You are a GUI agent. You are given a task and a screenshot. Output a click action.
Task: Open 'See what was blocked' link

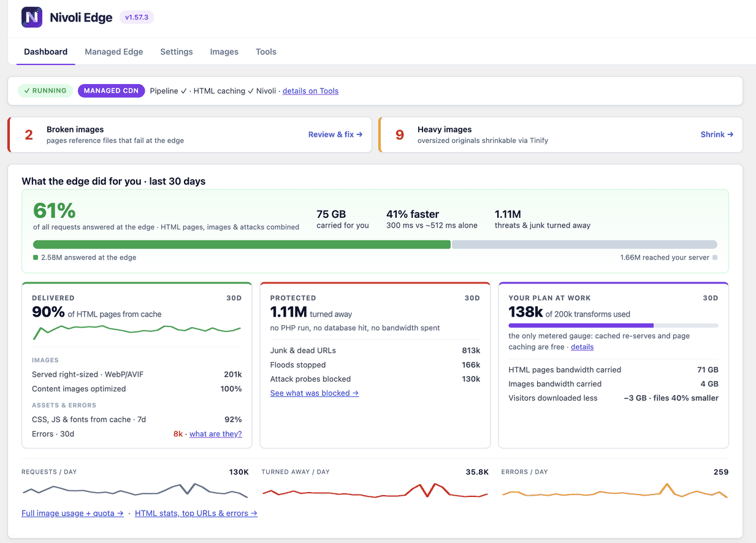tap(315, 393)
